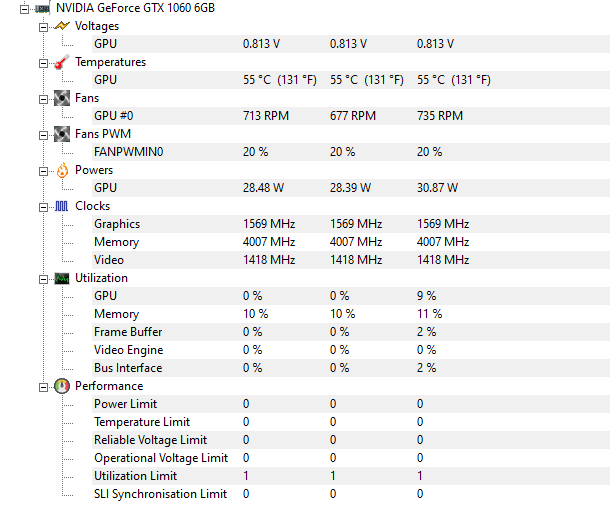Collapse the Voltages section
This screenshot has height=518, width=611.
(43, 27)
